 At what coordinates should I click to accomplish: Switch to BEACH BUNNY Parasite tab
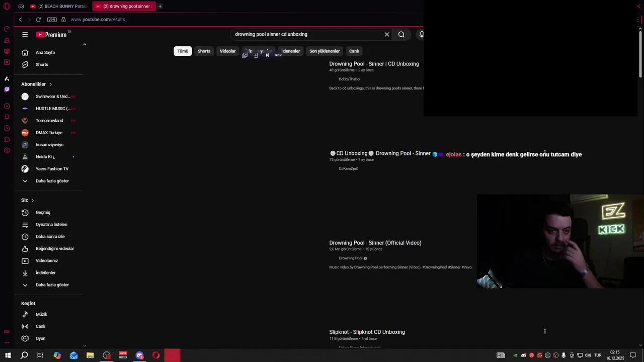(58, 6)
